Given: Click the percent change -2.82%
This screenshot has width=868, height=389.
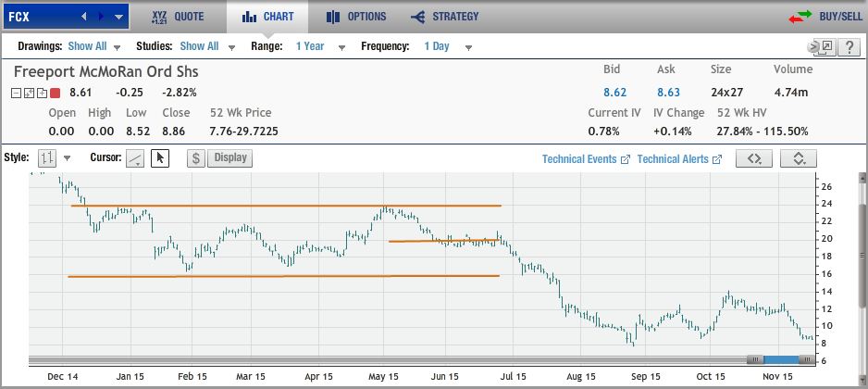Looking at the screenshot, I should [179, 93].
